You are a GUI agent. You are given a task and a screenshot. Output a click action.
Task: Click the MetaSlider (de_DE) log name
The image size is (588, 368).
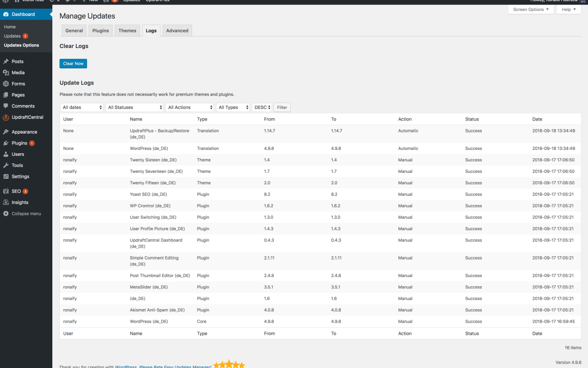pos(149,287)
